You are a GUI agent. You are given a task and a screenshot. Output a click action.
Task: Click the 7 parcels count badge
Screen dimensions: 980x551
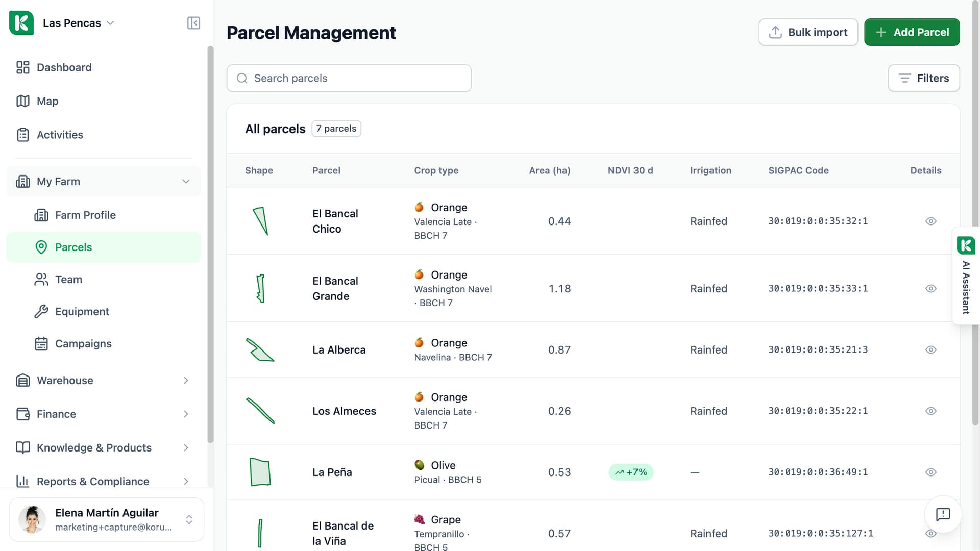336,129
